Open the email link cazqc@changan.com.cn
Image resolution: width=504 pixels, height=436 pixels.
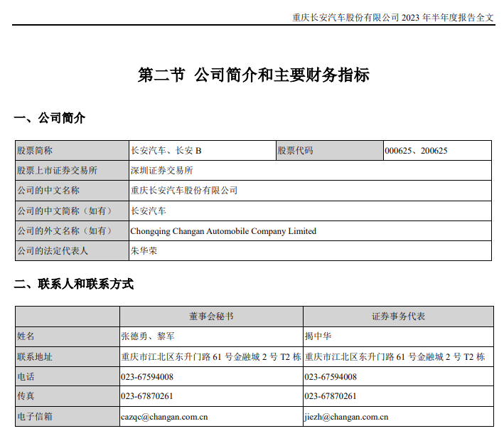coord(164,417)
